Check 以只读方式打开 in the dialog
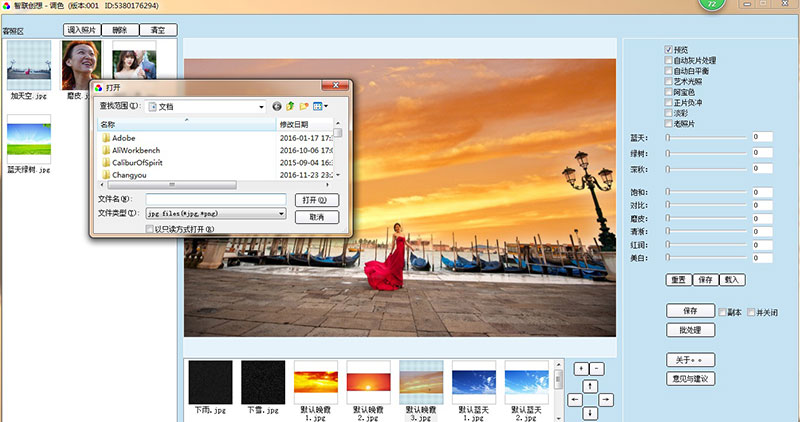 point(149,230)
